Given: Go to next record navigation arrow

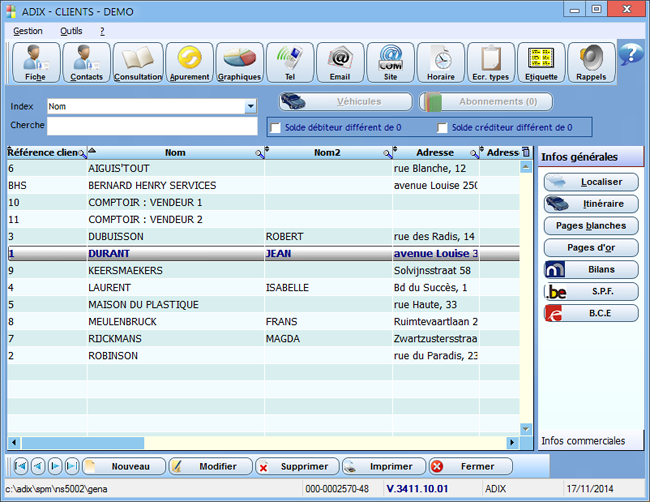Looking at the screenshot, I should coord(55,466).
